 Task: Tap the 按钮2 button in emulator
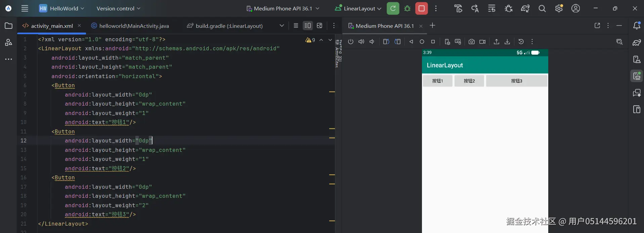click(469, 81)
